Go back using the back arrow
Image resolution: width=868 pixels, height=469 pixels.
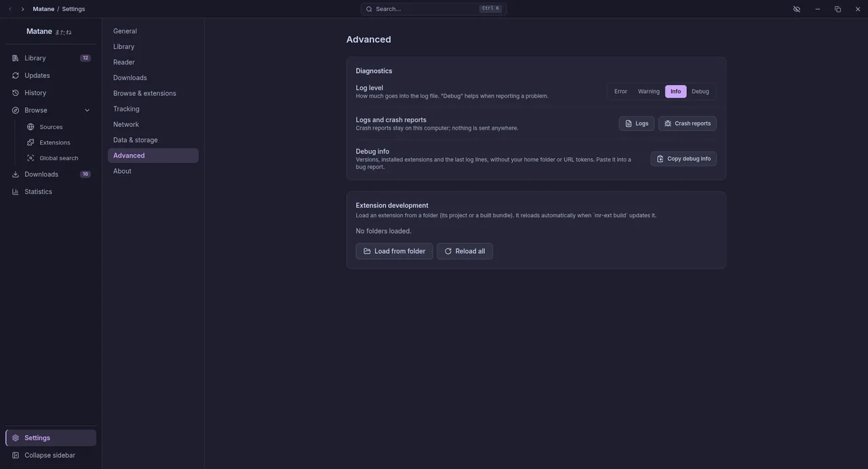pos(10,9)
